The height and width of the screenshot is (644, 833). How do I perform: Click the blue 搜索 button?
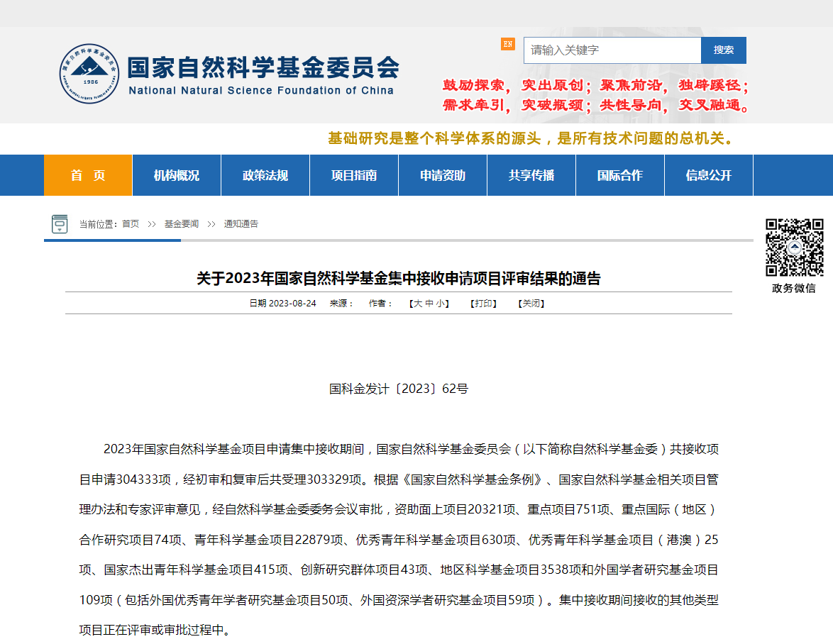click(724, 50)
